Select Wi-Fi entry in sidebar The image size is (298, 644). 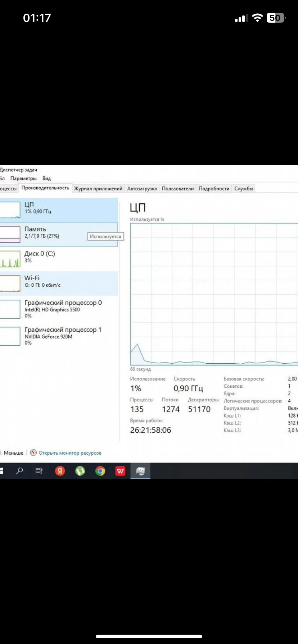click(x=59, y=284)
